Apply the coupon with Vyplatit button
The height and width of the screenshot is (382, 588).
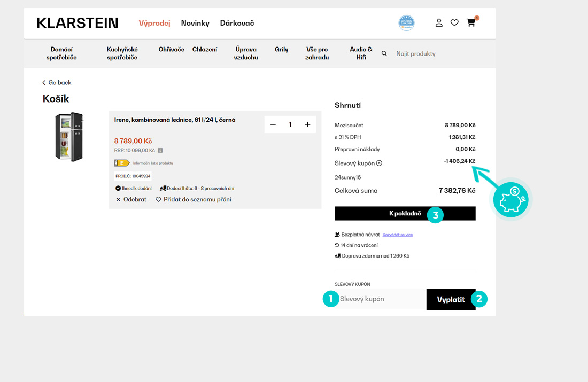[451, 299]
